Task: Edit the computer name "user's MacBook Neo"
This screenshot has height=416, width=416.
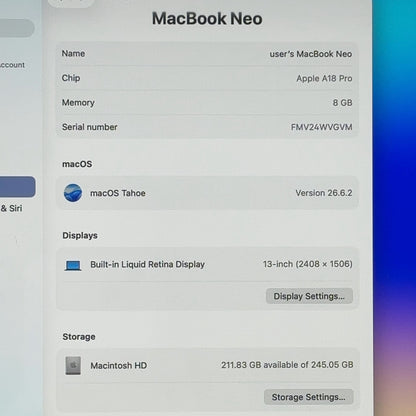Action: 311,54
